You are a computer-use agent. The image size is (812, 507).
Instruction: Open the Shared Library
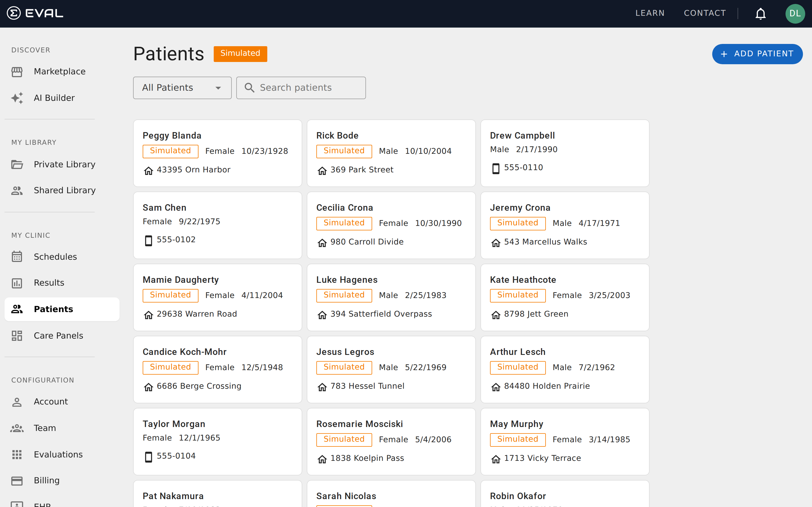pos(64,190)
